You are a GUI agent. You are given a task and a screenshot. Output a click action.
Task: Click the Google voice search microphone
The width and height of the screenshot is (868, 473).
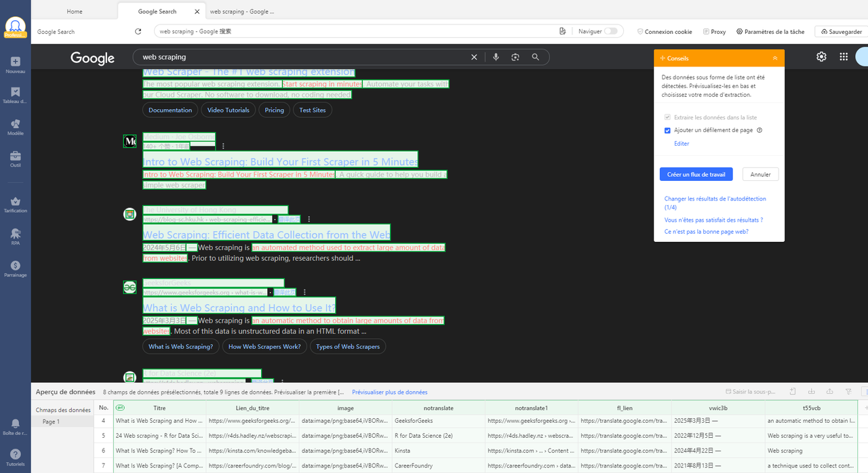click(496, 58)
